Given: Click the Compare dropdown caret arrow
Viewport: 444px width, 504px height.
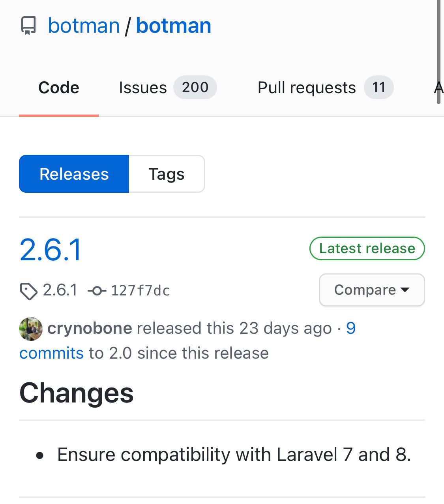Looking at the screenshot, I should pos(405,290).
